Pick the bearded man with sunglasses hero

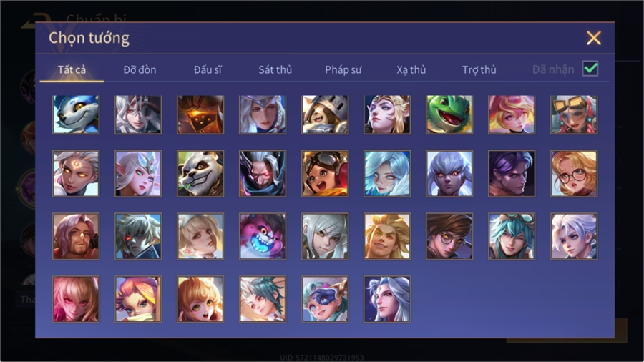pos(76,236)
